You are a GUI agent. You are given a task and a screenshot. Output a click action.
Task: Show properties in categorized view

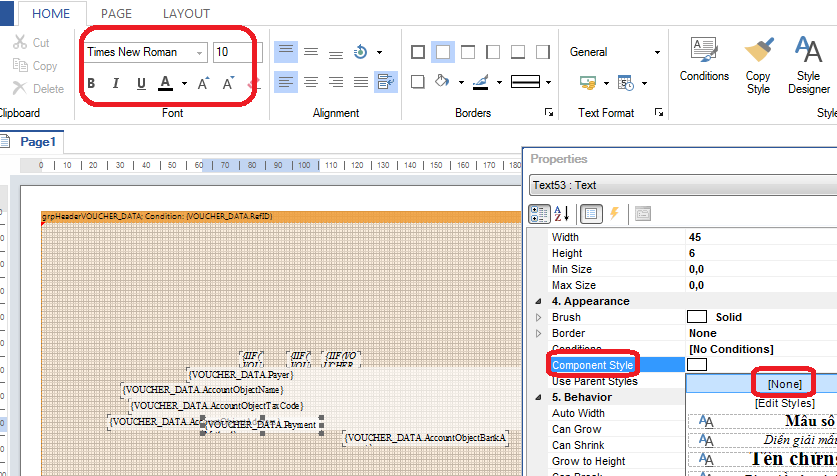pos(540,214)
